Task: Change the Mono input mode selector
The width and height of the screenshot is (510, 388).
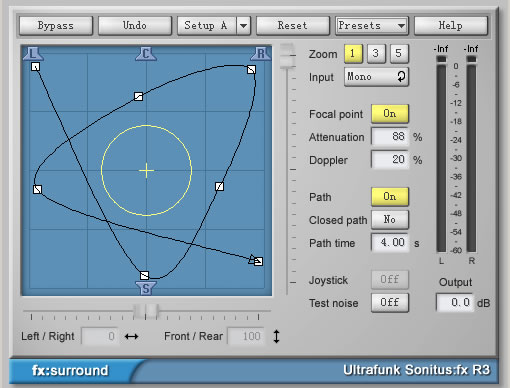Action: [376, 77]
